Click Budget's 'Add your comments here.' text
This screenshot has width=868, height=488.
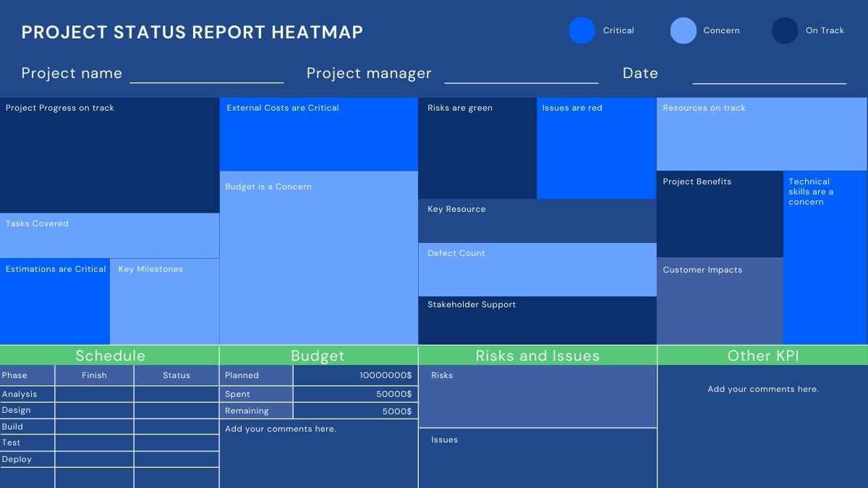(x=281, y=429)
